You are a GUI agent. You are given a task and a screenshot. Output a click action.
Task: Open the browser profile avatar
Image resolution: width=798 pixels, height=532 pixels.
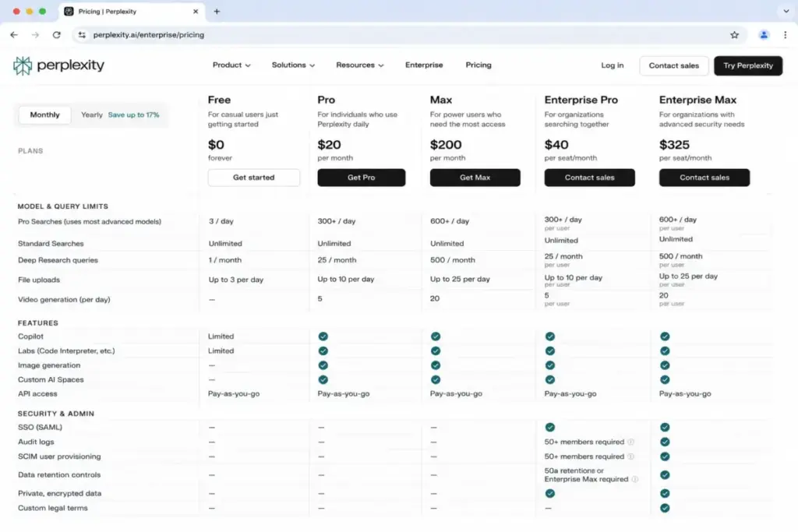pos(764,34)
